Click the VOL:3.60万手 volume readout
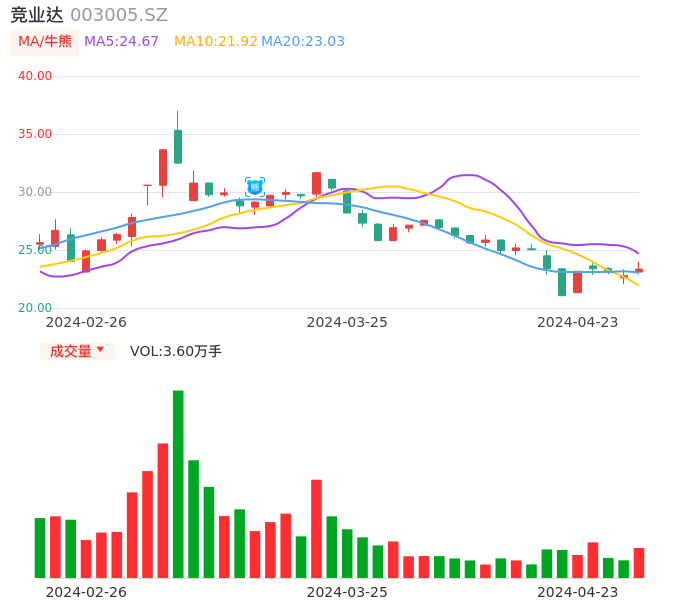Viewport: 686px width, 606px height. coord(176,351)
